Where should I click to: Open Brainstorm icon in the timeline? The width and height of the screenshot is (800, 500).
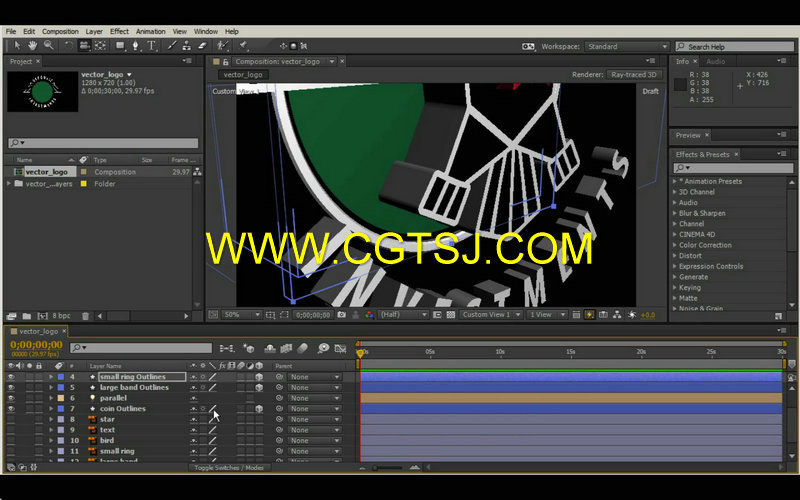pyautogui.click(x=323, y=348)
